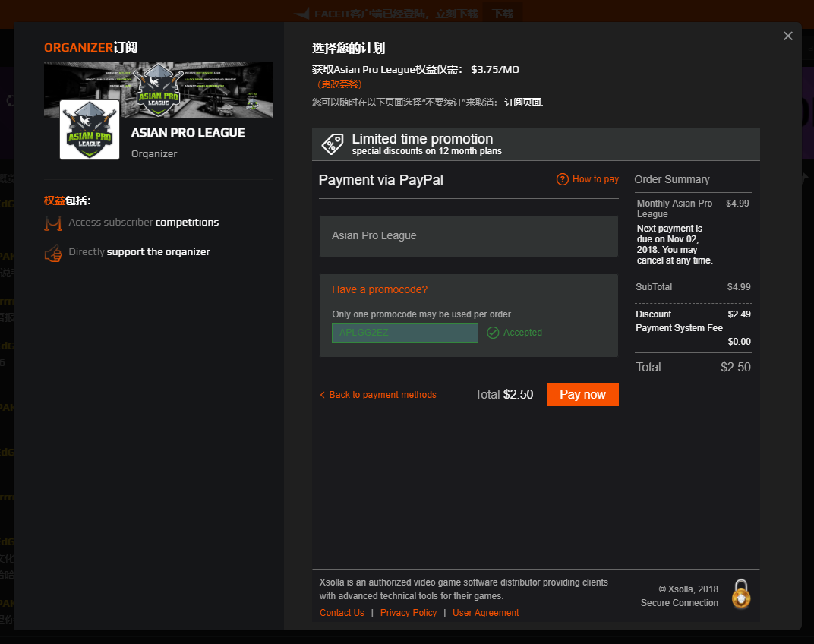Click the How to pay question icon

click(563, 179)
